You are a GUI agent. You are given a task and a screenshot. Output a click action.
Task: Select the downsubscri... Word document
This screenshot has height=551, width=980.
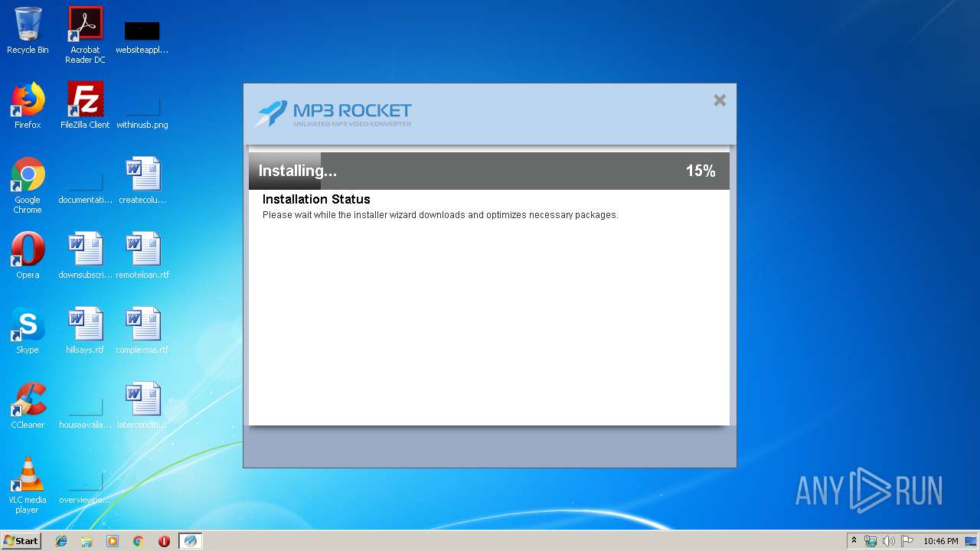tap(85, 256)
